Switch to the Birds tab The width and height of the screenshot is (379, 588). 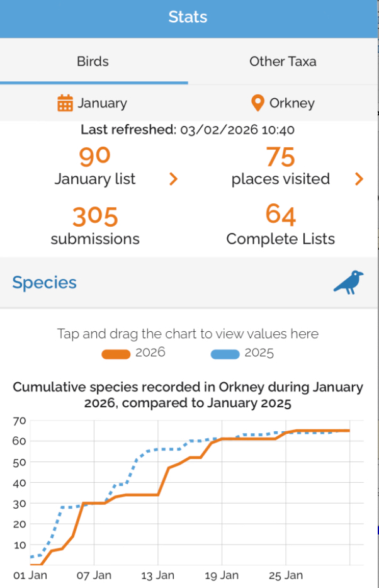pyautogui.click(x=93, y=62)
